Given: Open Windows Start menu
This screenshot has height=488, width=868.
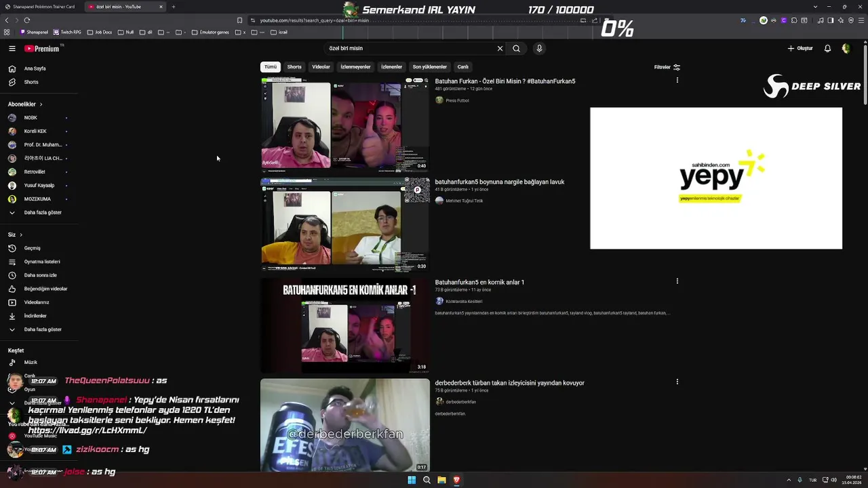Looking at the screenshot, I should tap(412, 480).
